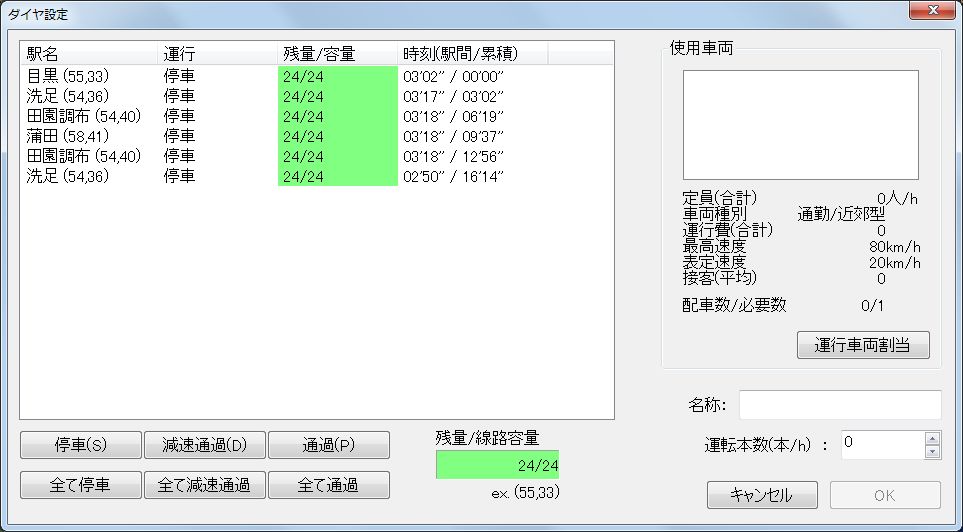963x532 pixels.
Task: Choose 全て減速通過 for all stations
Action: (x=205, y=485)
